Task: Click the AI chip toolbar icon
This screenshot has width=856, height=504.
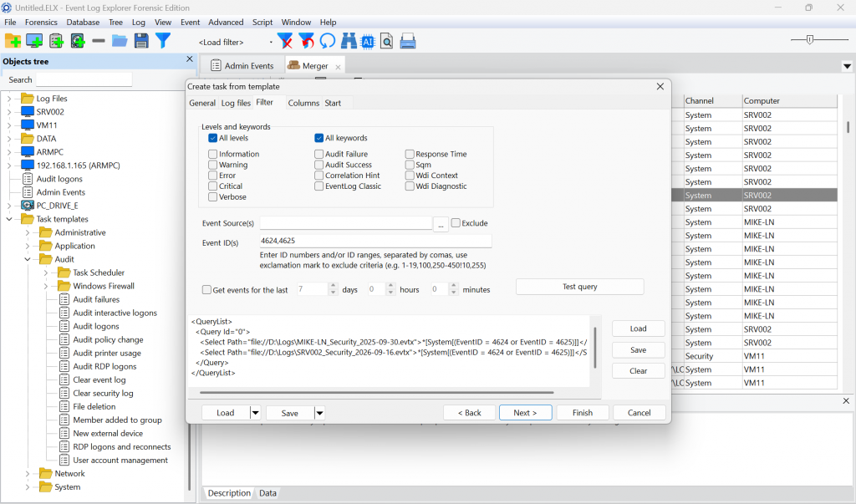Action: [x=368, y=42]
